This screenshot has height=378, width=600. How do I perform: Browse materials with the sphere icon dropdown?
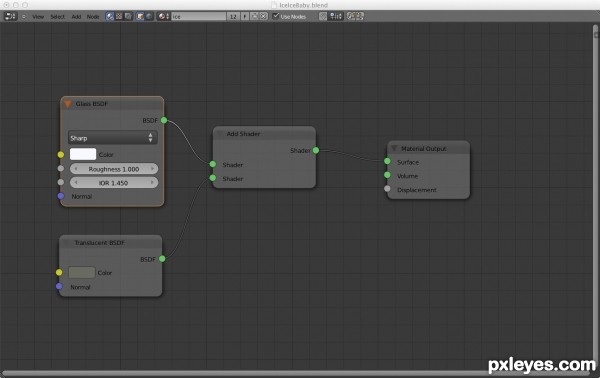[x=164, y=16]
